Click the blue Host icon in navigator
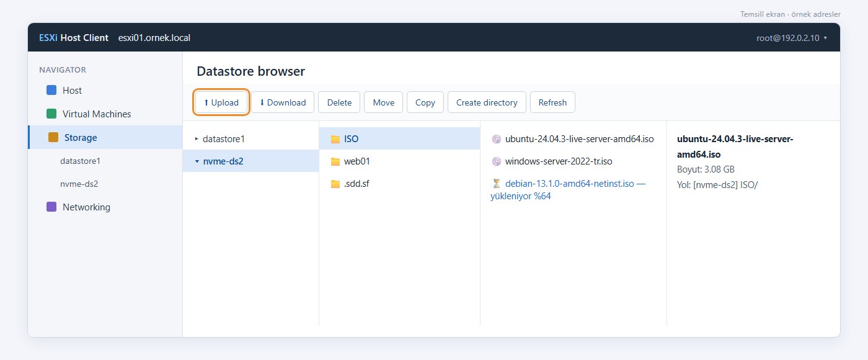The width and height of the screenshot is (868, 360). tap(51, 91)
